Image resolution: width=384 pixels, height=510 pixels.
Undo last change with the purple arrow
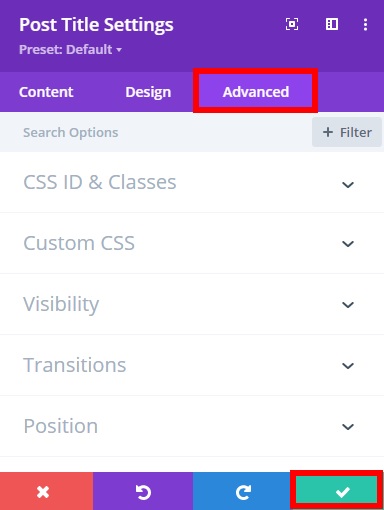point(143,491)
